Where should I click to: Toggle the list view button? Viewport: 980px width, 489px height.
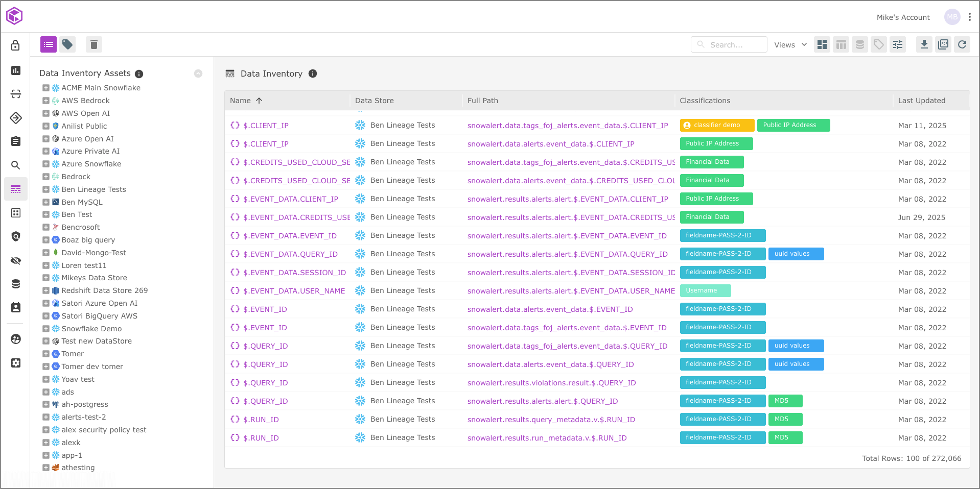(49, 45)
